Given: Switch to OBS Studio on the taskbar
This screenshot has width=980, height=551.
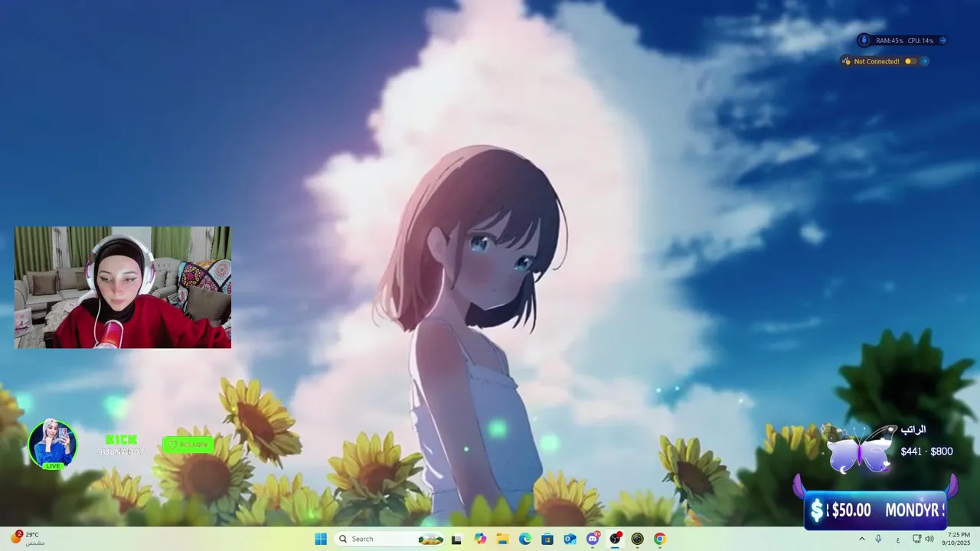Looking at the screenshot, I should coord(615,539).
